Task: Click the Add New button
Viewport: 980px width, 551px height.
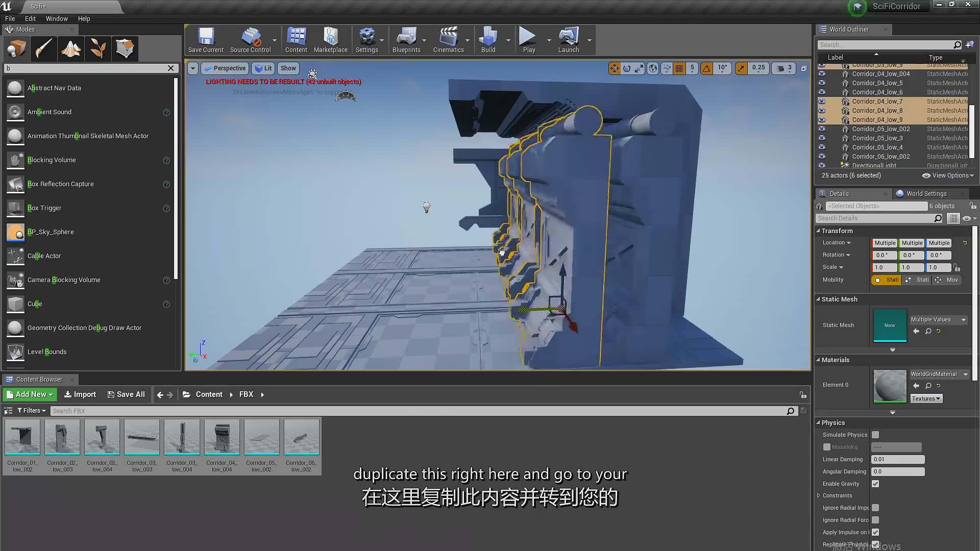Action: pos(30,394)
